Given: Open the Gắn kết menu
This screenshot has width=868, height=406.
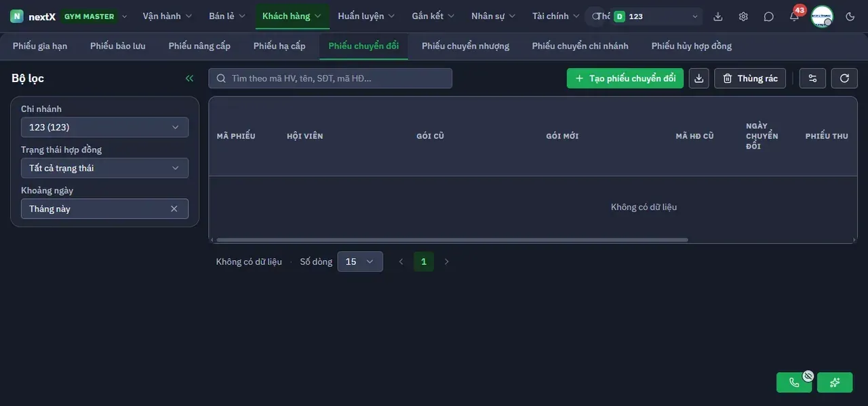Looking at the screenshot, I should [433, 16].
